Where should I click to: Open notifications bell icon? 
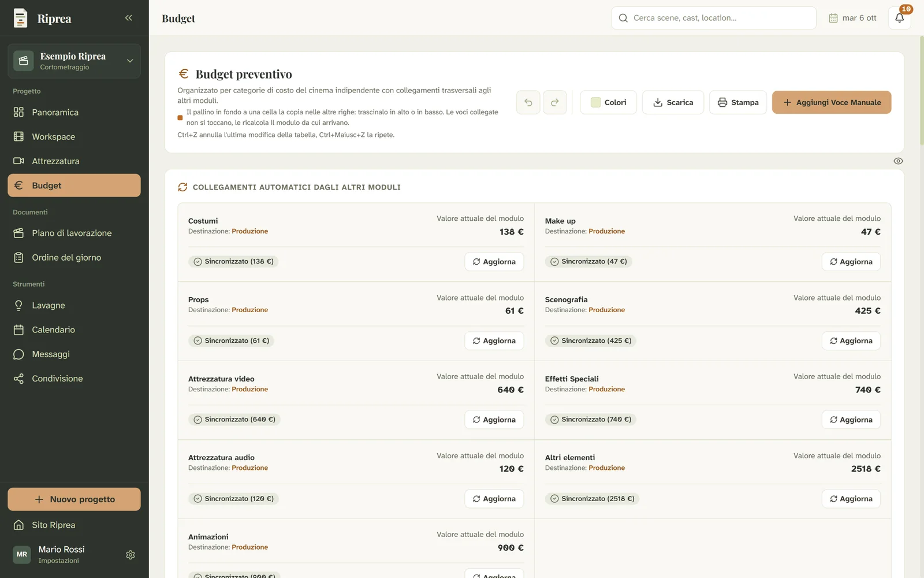coord(899,18)
